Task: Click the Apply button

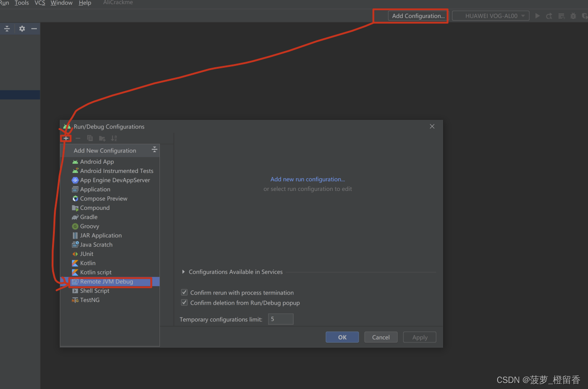Action: coord(420,337)
